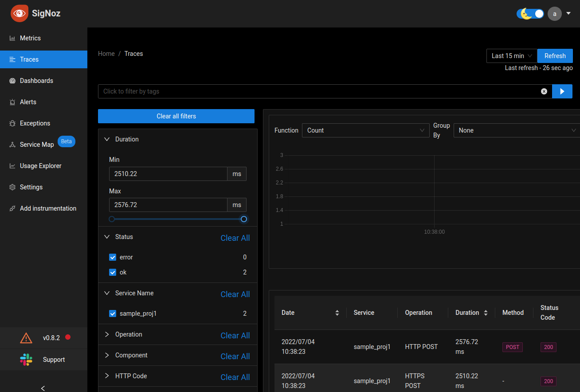Run the tag filter query play button
The image size is (580, 392).
coord(562,91)
